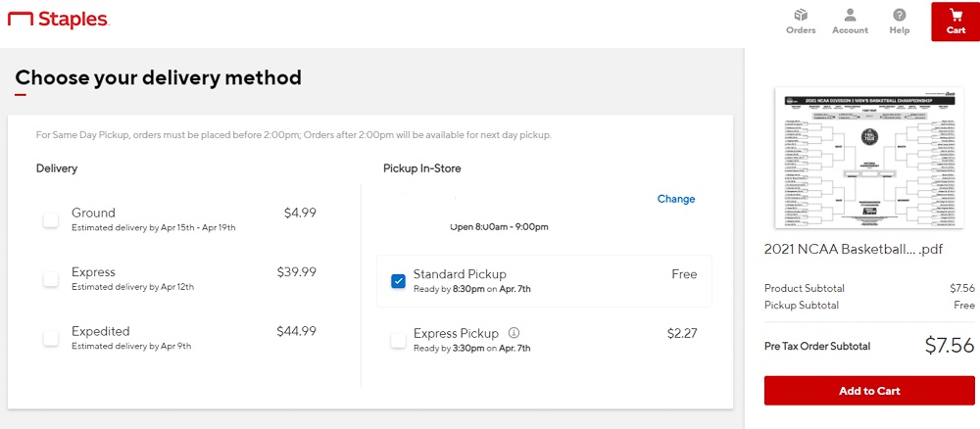The height and width of the screenshot is (429, 980).
Task: Click the Expedited delivery option label
Action: pyautogui.click(x=100, y=331)
